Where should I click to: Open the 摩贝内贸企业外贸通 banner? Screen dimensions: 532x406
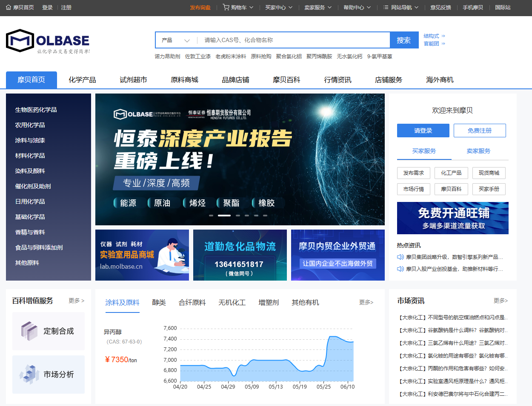[x=338, y=255]
